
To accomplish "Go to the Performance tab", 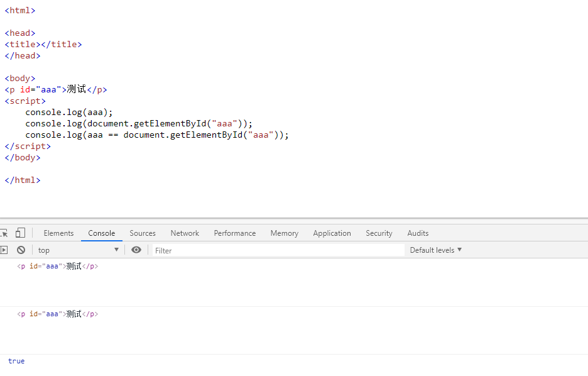I will (235, 233).
